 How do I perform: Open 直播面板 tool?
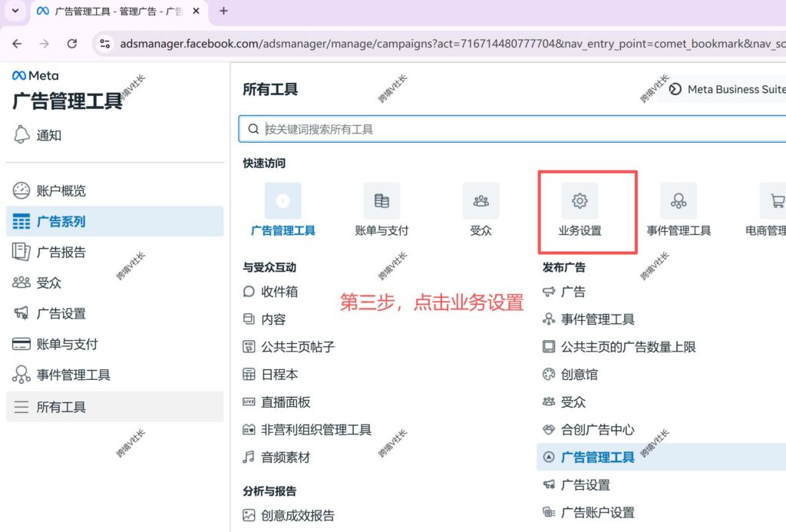(276, 402)
